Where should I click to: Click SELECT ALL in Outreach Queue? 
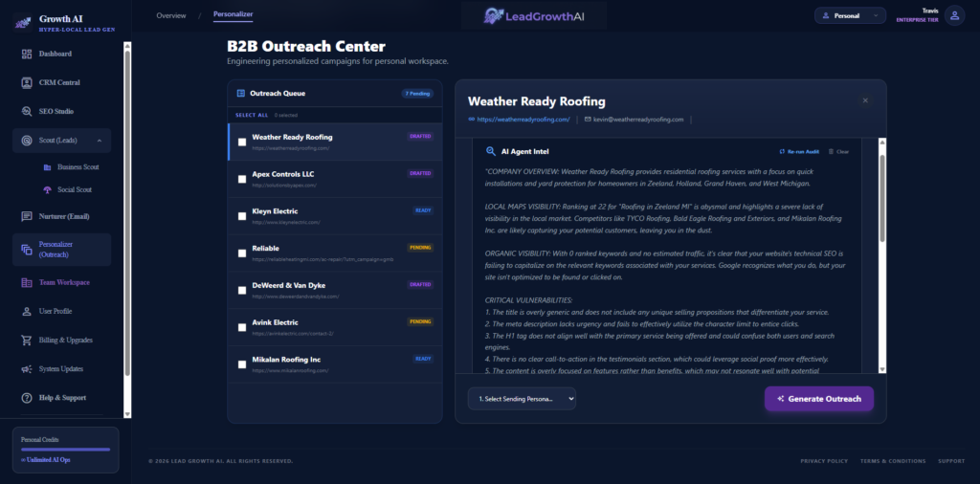252,116
